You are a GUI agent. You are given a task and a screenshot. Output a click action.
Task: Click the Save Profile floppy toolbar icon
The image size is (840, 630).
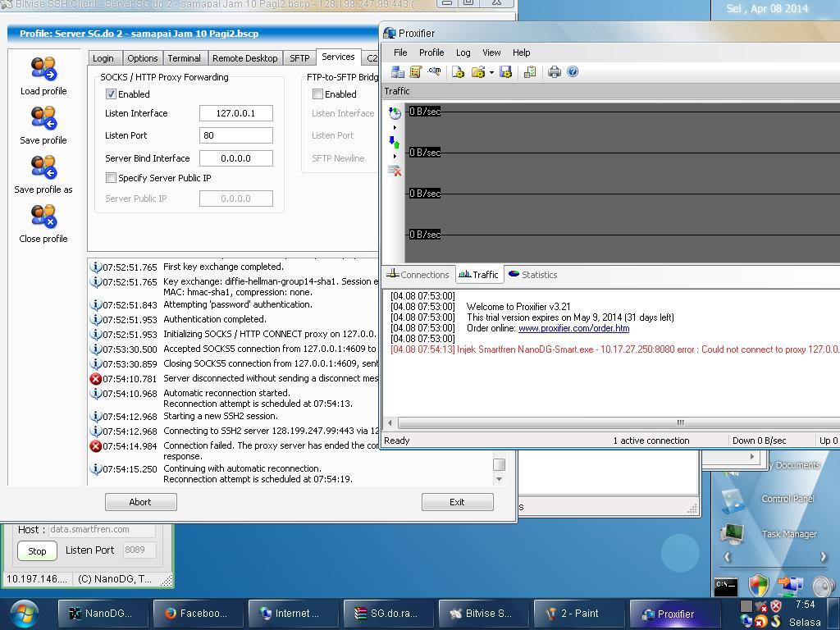tap(506, 72)
